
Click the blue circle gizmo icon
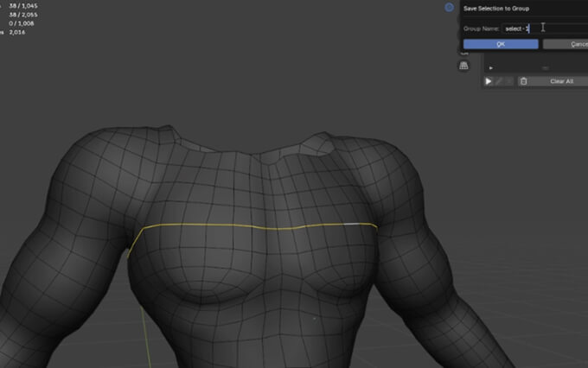(x=449, y=8)
